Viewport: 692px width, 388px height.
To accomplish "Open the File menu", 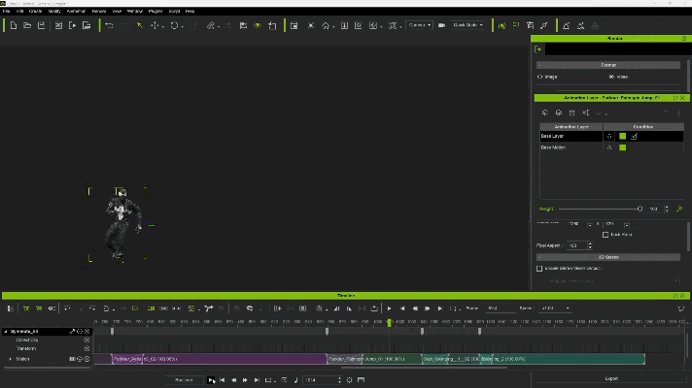I will point(6,11).
